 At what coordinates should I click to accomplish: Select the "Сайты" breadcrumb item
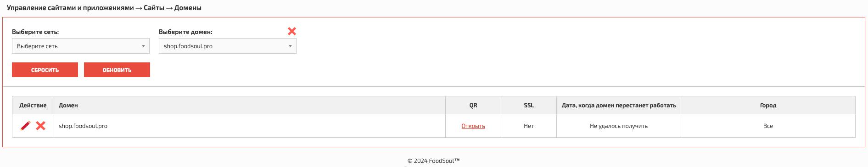click(x=154, y=8)
